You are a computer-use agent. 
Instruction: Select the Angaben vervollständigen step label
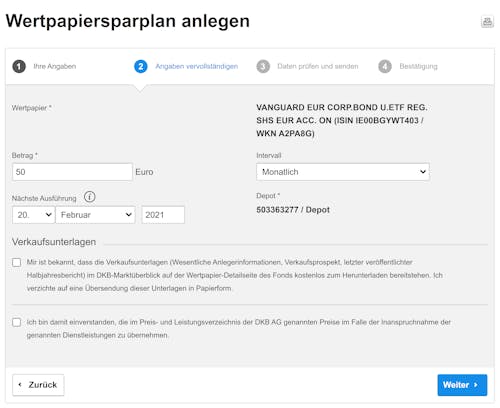(197, 66)
